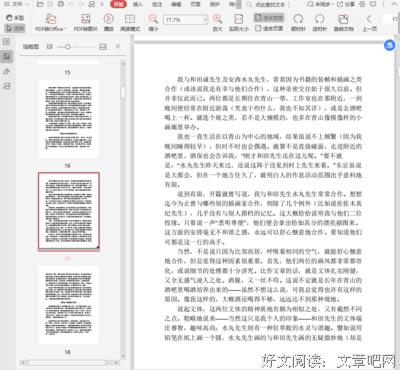Click the 实际大小 actual size icon
Viewport: 400px width, 370px height.
(x=239, y=19)
